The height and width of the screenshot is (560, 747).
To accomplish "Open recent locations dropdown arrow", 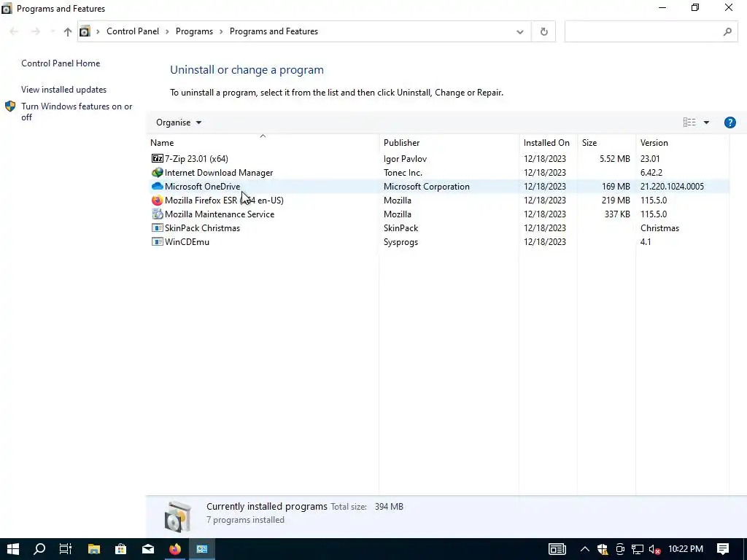I will point(52,31).
